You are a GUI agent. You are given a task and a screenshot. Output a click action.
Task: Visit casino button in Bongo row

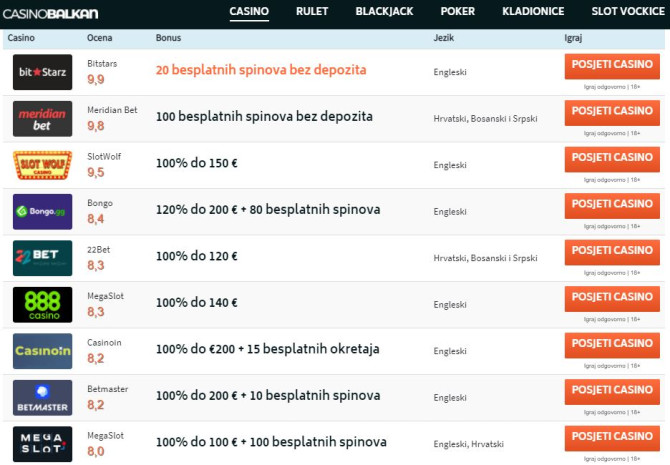coord(612,206)
